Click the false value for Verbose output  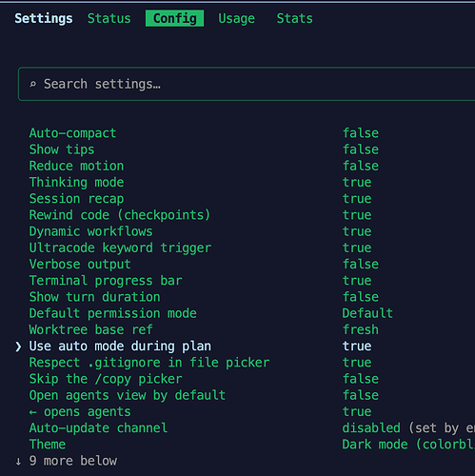pyautogui.click(x=361, y=265)
